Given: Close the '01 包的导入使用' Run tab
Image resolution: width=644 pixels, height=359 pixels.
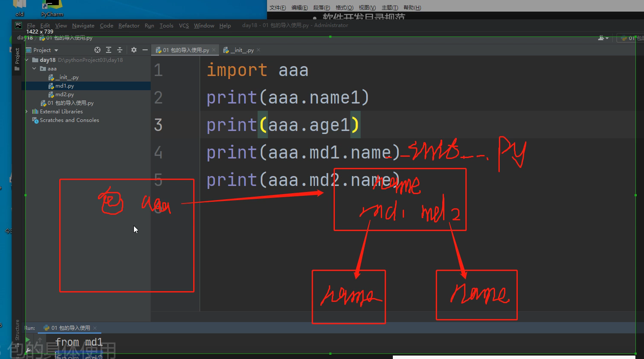Looking at the screenshot, I should coord(95,328).
